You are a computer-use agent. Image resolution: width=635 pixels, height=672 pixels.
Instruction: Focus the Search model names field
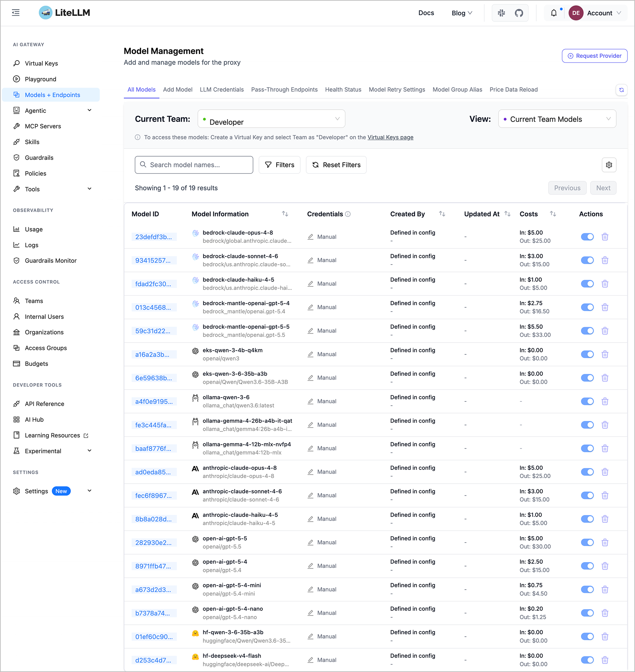click(194, 165)
